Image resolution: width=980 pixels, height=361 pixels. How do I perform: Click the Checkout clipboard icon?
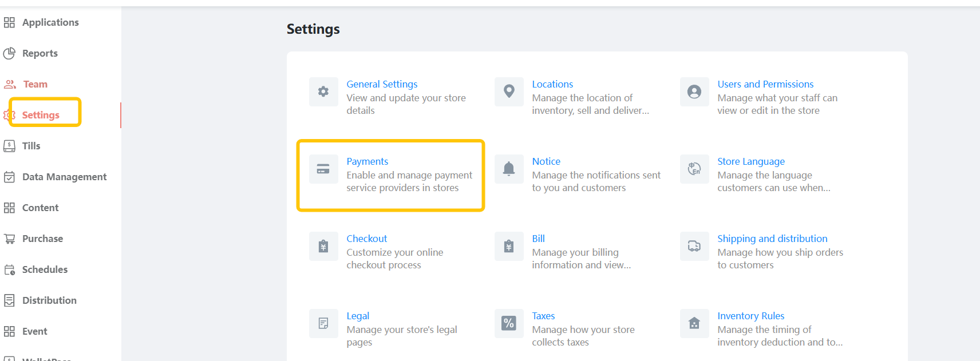pos(323,246)
